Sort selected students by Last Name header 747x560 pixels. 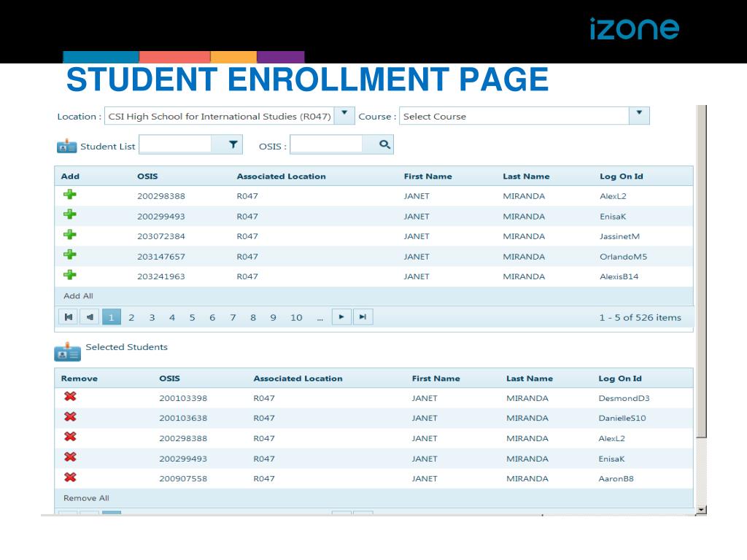pos(530,378)
